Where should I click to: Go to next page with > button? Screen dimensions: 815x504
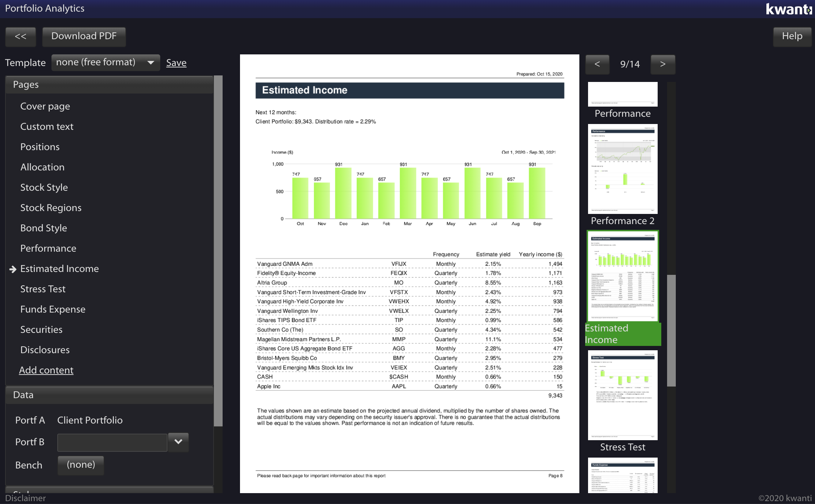click(663, 65)
